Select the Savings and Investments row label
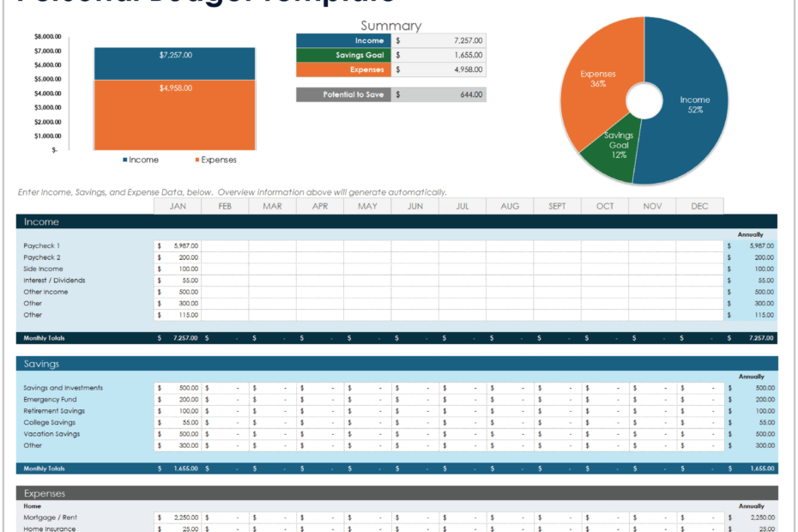798x532 pixels. 63,388
